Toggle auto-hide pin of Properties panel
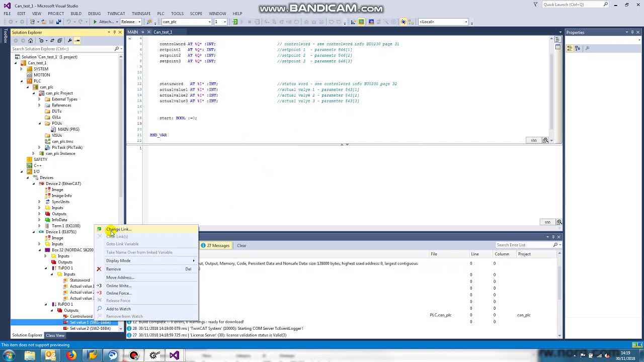644x362 pixels. (x=632, y=32)
